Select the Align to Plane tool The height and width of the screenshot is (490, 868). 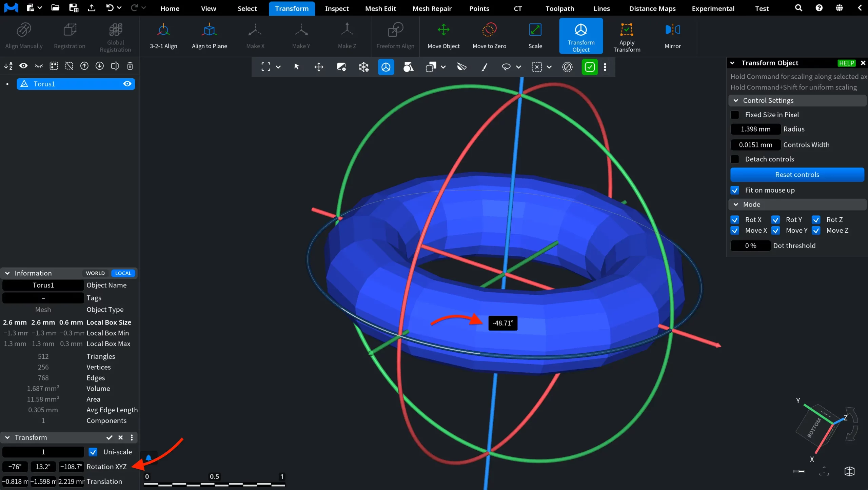209,36
